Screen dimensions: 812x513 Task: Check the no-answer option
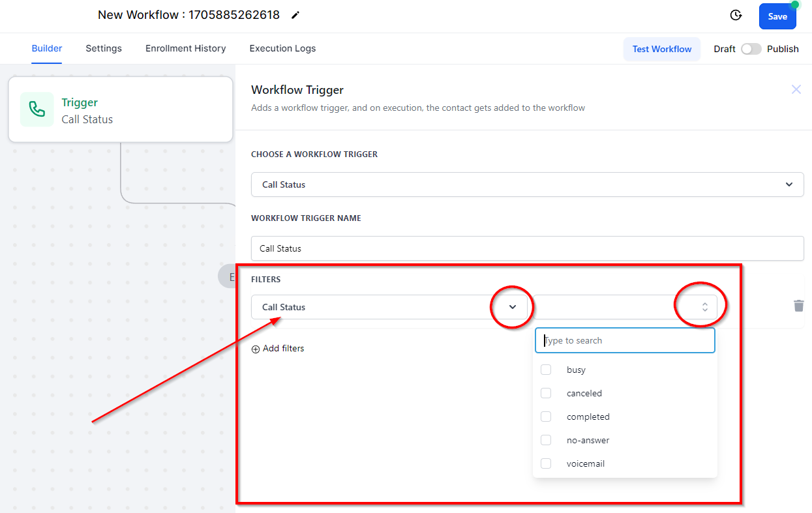pyautogui.click(x=546, y=440)
